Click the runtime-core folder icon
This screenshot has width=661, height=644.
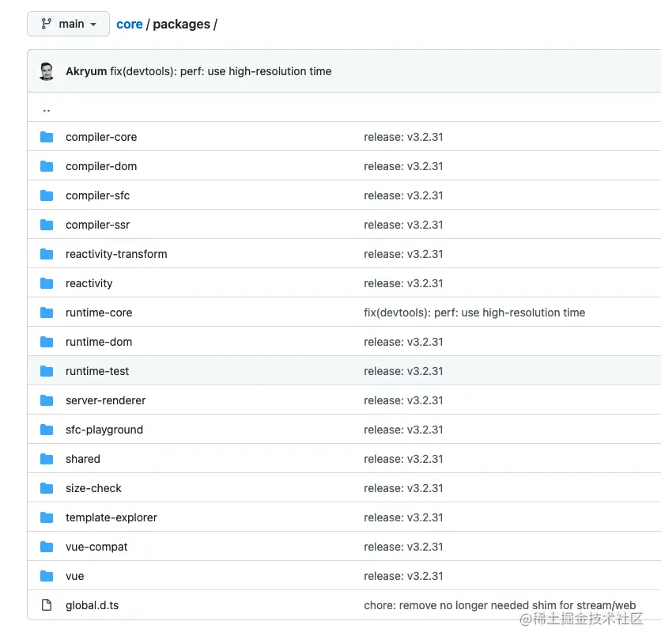(47, 313)
